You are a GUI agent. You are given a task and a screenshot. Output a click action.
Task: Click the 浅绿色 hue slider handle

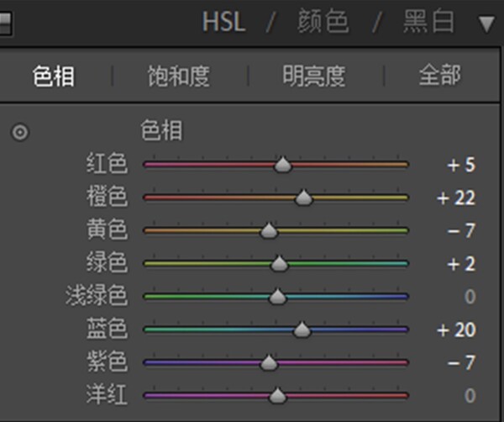coord(277,297)
